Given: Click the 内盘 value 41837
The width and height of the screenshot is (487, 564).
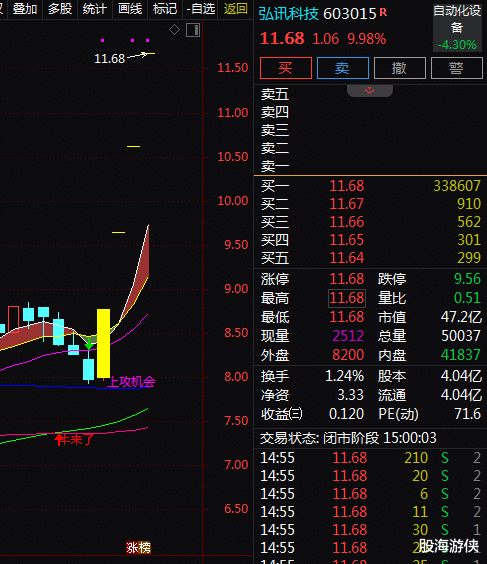Looking at the screenshot, I should click(461, 355).
